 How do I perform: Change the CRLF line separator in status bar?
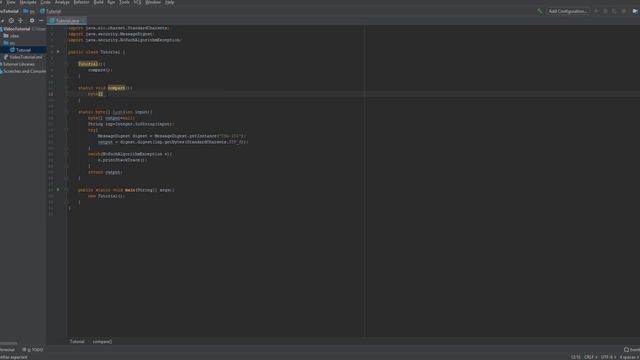click(x=590, y=357)
